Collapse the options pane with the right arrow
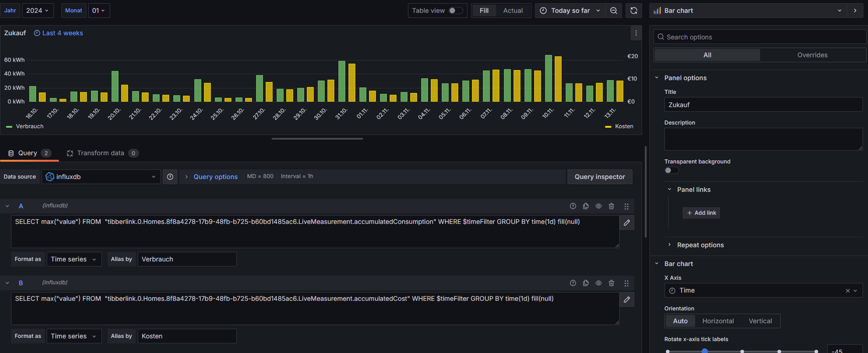Image resolution: width=868 pixels, height=353 pixels. pyautogui.click(x=855, y=11)
